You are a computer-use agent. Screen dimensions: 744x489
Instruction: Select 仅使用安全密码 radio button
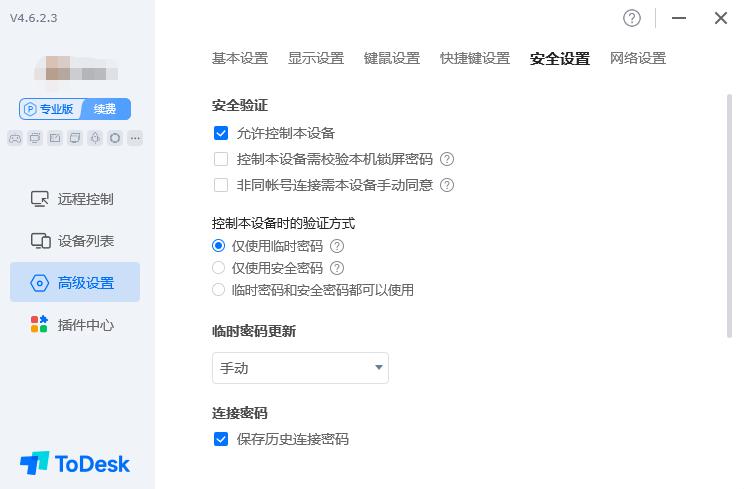[218, 268]
